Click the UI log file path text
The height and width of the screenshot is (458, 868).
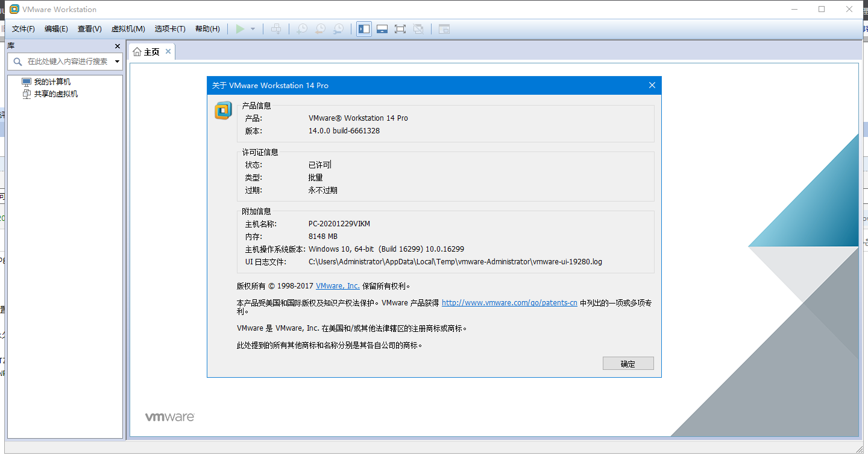point(455,262)
